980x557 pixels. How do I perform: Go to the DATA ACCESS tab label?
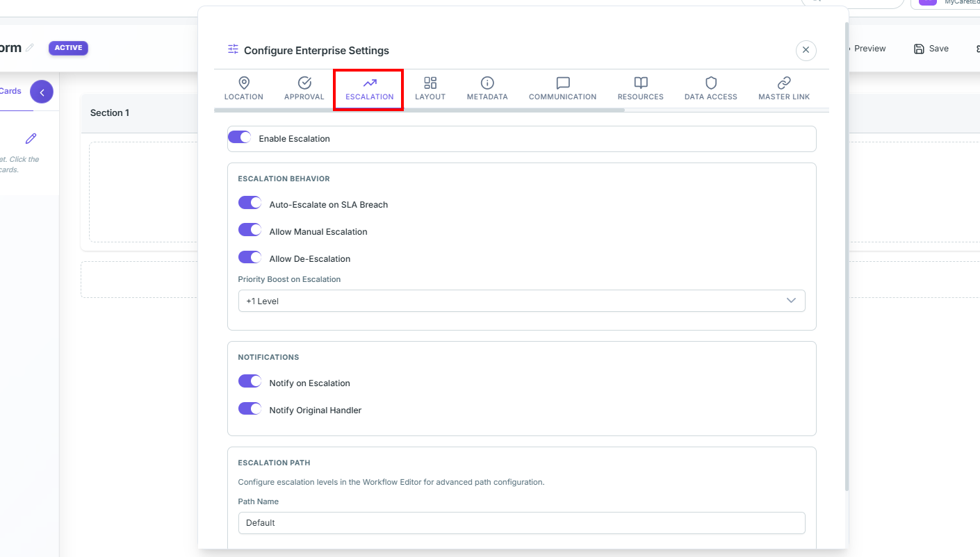(x=711, y=97)
